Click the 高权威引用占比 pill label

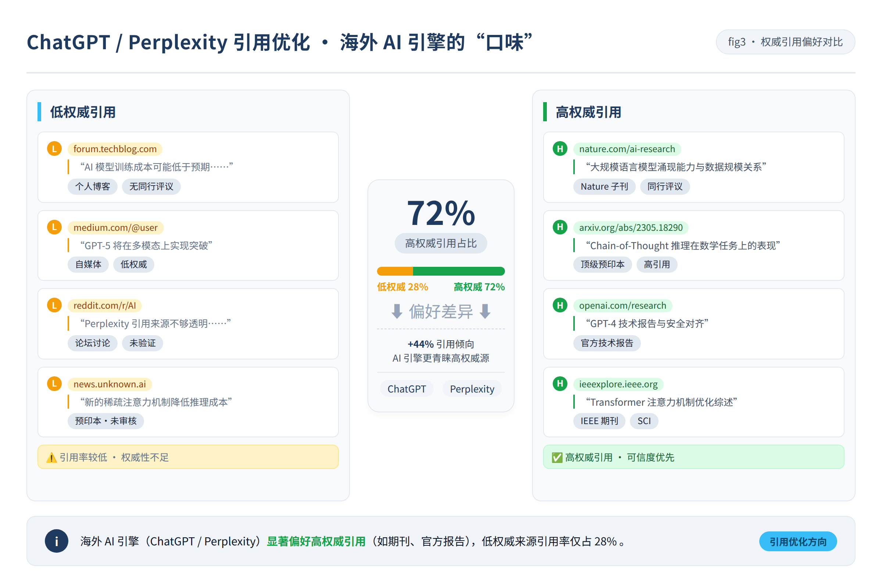[441, 243]
